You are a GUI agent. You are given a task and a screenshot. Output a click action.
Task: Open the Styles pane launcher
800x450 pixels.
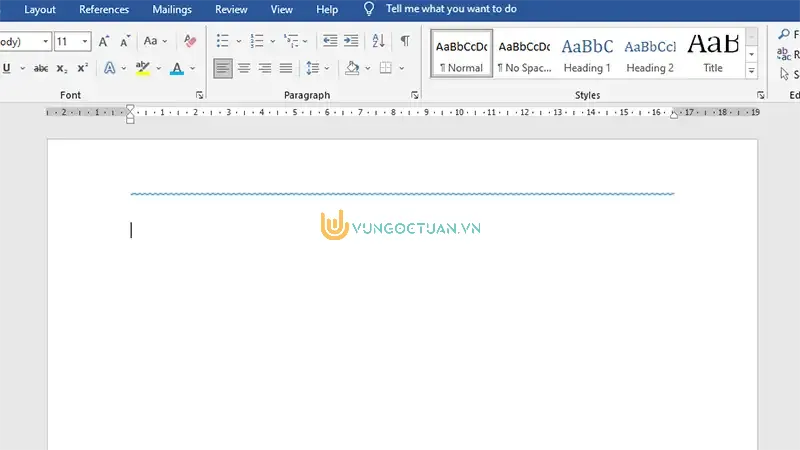(761, 95)
